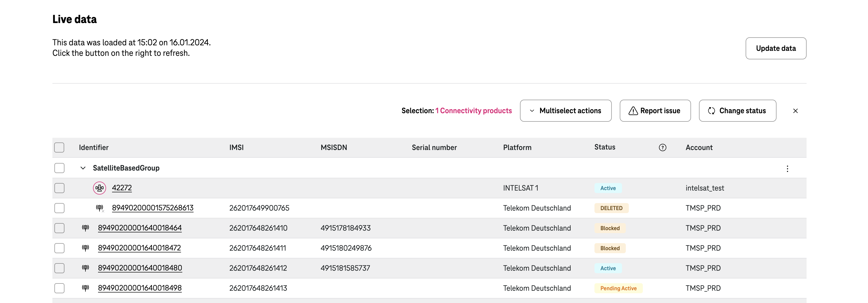Check the box for row 42272
The image size is (868, 303).
59,188
